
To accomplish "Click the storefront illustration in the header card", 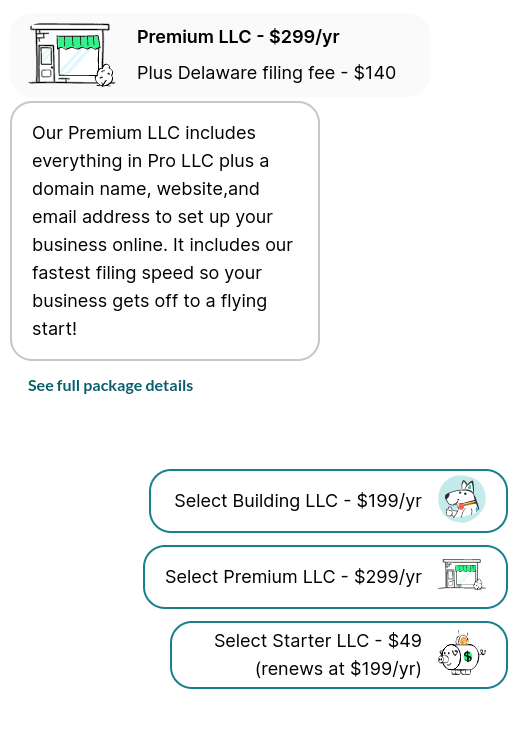I will (72, 55).
